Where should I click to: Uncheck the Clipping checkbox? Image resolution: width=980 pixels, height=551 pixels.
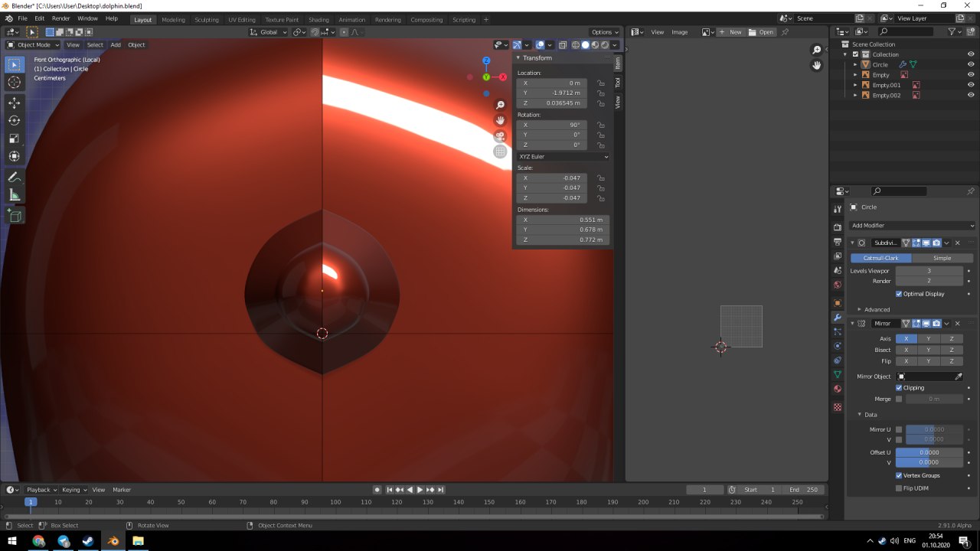(x=899, y=388)
